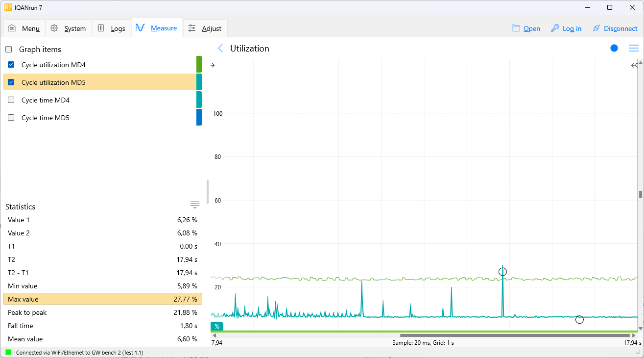Screen dimensions: 644x358
Task: Switch to the Adjust tab
Action: (x=205, y=28)
